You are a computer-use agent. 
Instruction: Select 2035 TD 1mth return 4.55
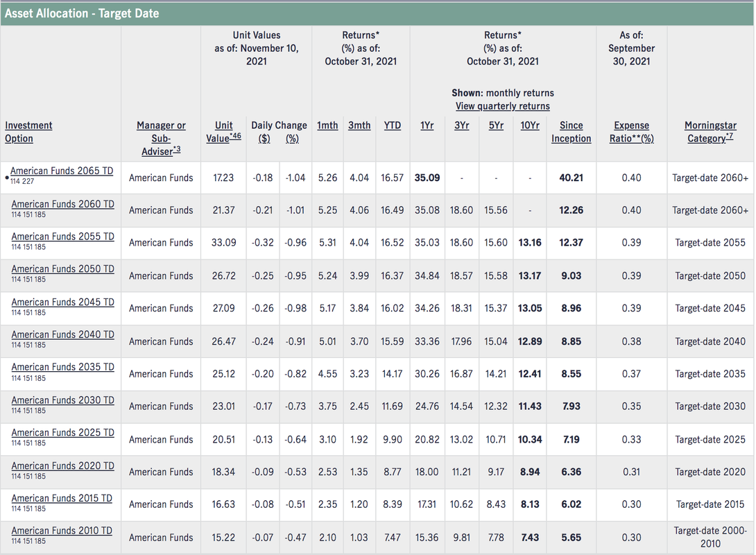[x=327, y=374]
